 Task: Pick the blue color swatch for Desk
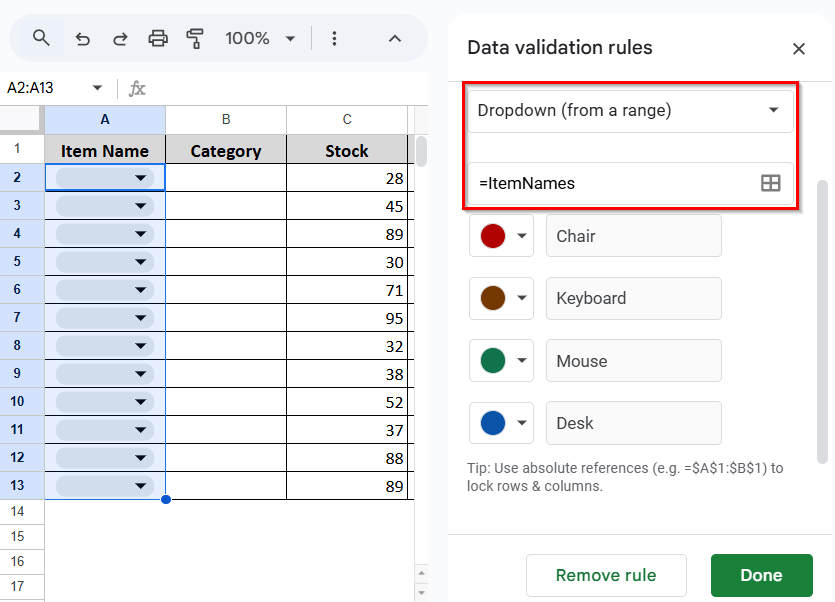(x=501, y=423)
